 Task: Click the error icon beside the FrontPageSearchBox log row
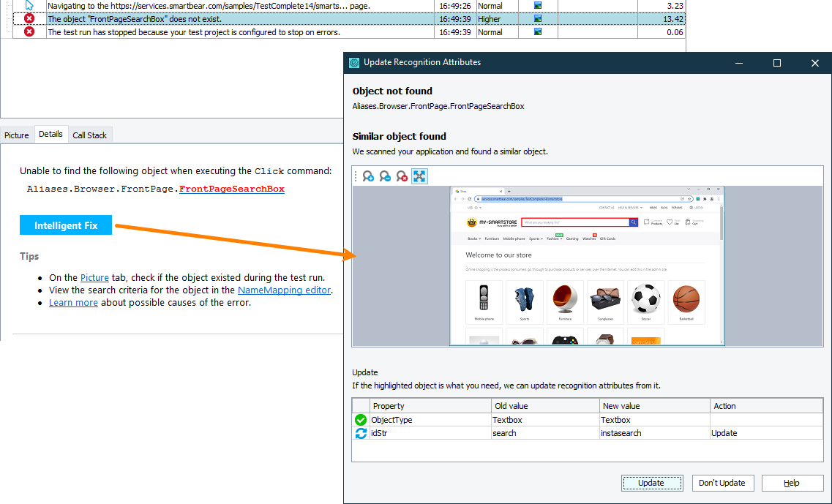point(29,18)
